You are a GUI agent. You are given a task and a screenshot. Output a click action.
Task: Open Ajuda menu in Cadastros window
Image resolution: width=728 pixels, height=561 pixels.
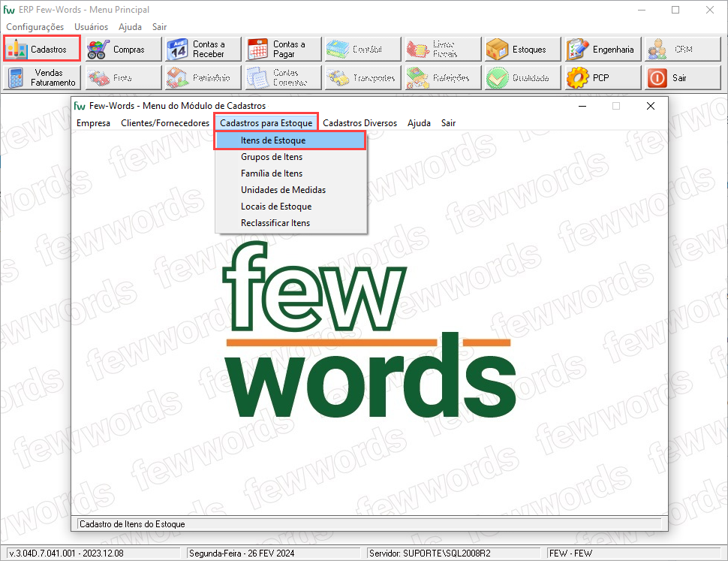(419, 123)
